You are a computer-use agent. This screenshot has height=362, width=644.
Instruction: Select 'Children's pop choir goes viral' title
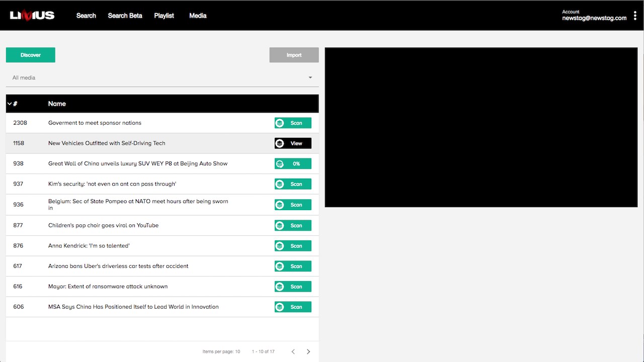click(103, 225)
